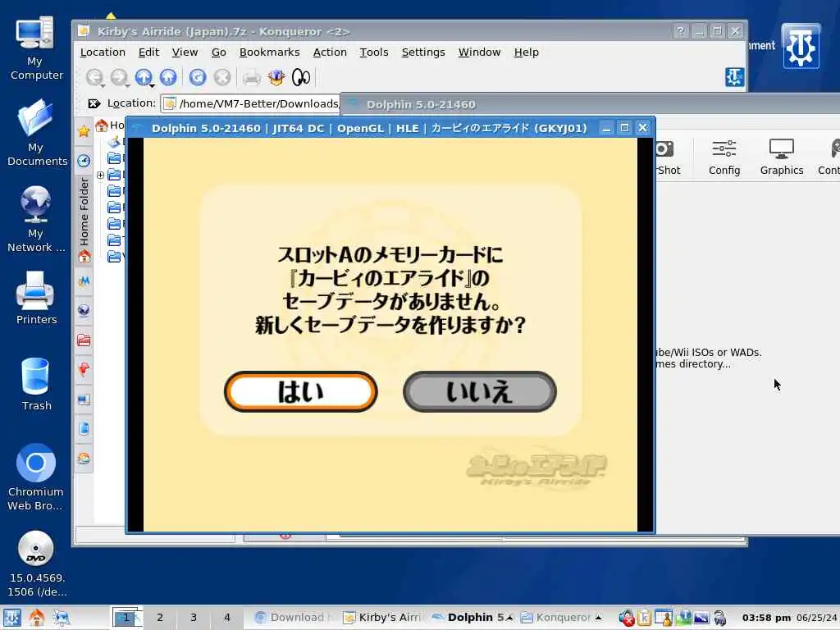The image size is (840, 630).
Task: Open the Help menu in Konqueror
Action: 527,52
